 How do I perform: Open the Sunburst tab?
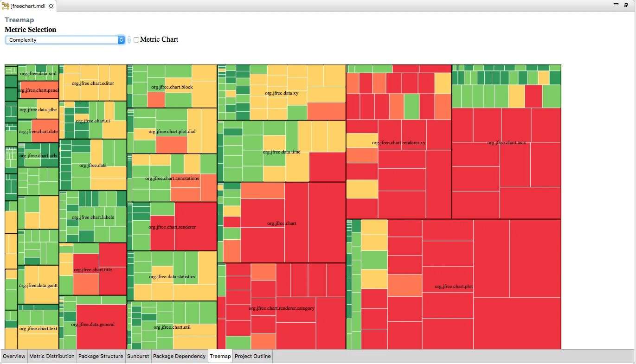coord(138,356)
